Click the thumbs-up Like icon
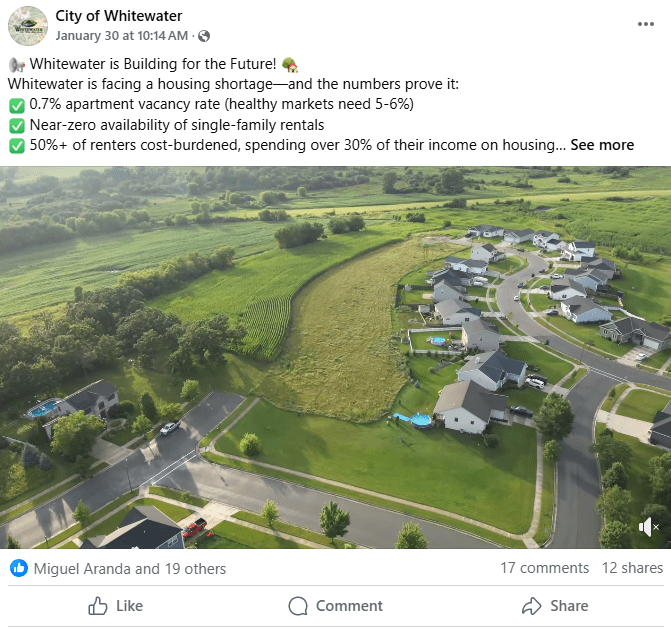Screen dimensions: 671x630 pyautogui.click(x=98, y=606)
